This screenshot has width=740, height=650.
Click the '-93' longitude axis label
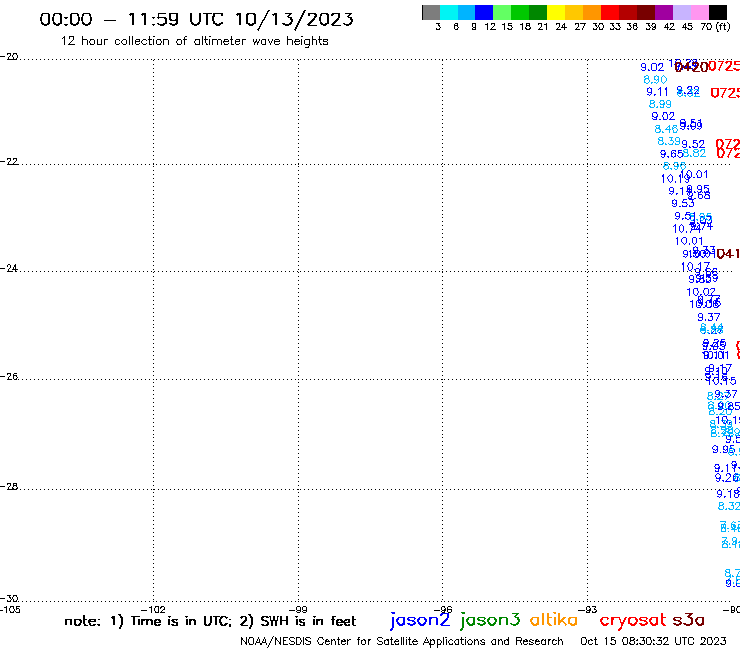(x=588, y=609)
